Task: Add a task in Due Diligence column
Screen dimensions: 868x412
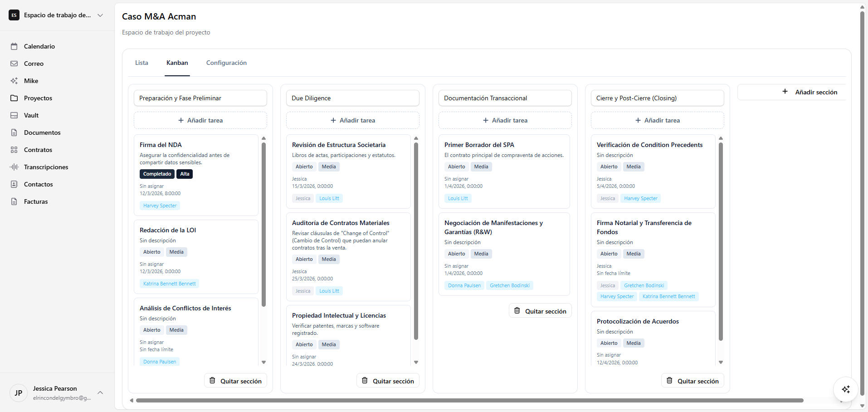Action: 352,120
